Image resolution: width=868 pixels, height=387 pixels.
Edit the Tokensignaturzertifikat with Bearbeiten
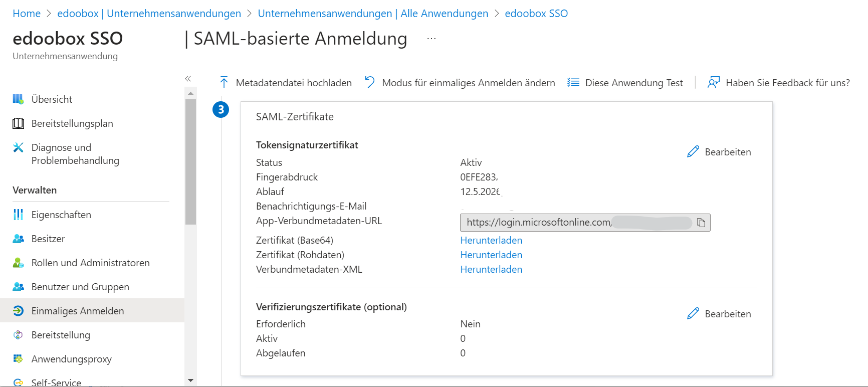pyautogui.click(x=719, y=152)
